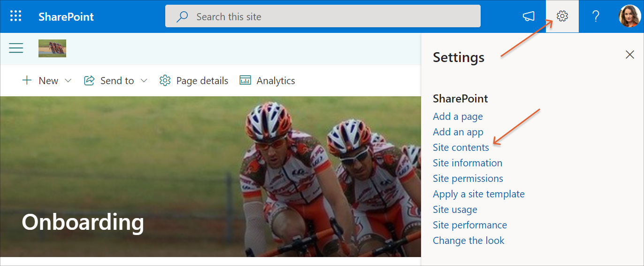Viewport: 644px width, 266px height.
Task: Open Site contents
Action: point(460,148)
